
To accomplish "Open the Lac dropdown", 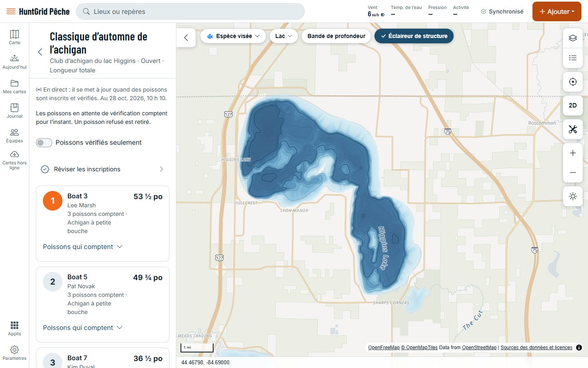I will [284, 36].
